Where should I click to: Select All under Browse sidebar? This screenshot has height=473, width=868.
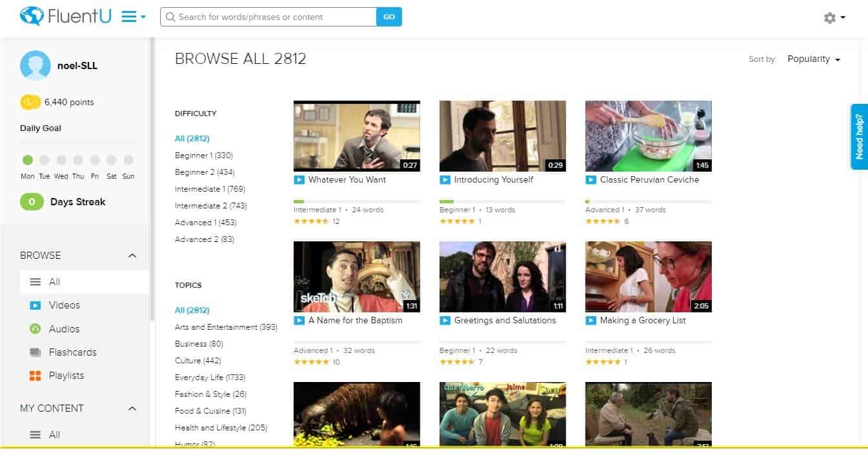point(54,282)
